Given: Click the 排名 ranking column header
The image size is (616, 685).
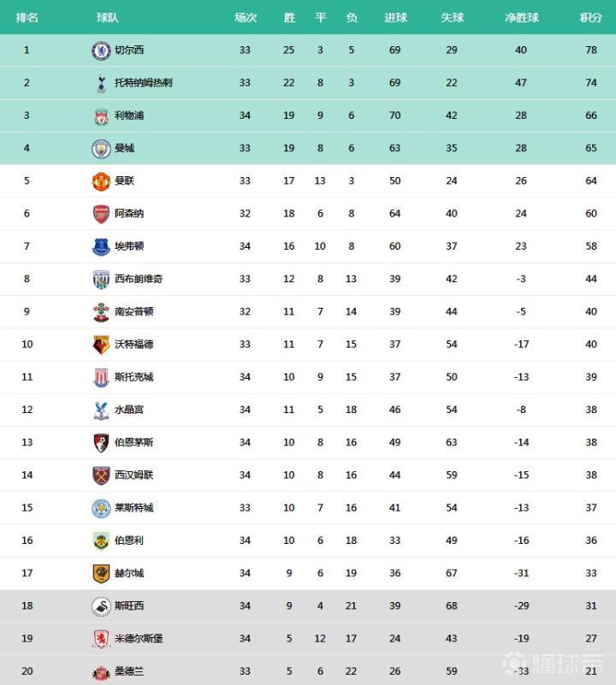Looking at the screenshot, I should pos(27,17).
